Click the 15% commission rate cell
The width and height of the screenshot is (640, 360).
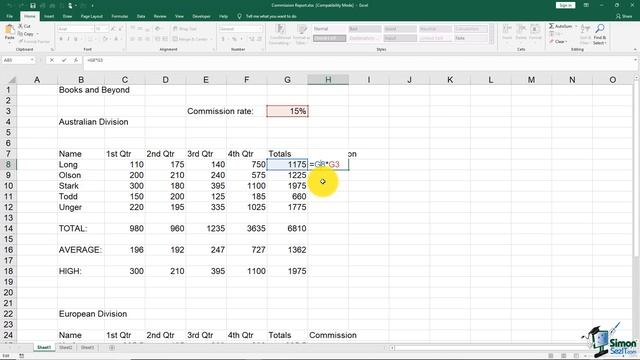287,111
